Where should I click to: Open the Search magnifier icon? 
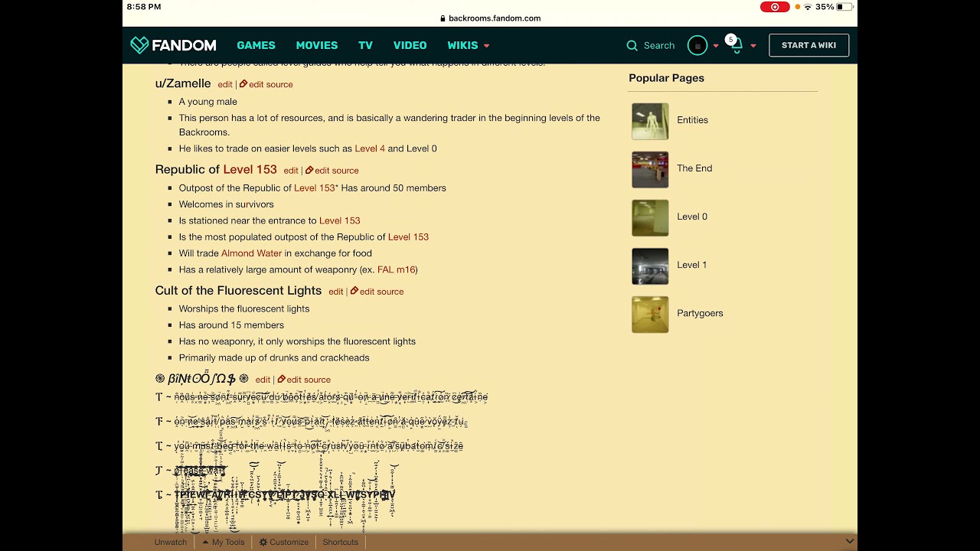click(x=632, y=46)
